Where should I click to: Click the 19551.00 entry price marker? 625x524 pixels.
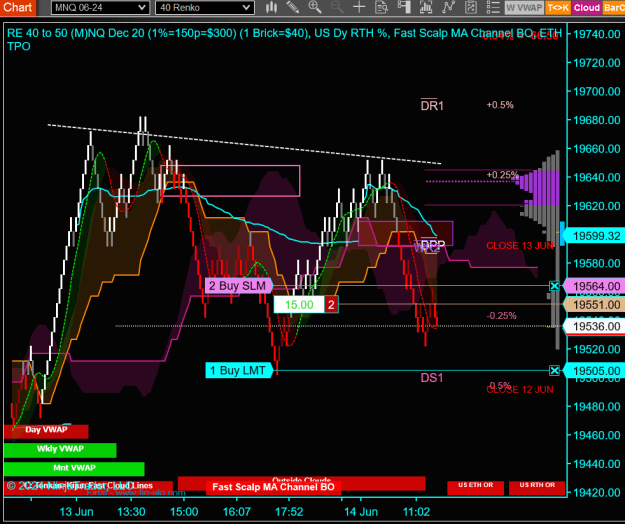click(596, 305)
